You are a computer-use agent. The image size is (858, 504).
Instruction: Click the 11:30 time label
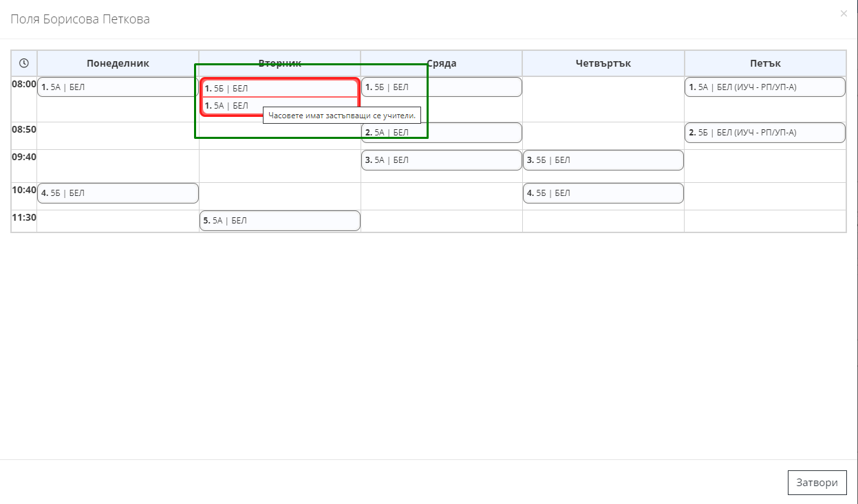click(24, 217)
